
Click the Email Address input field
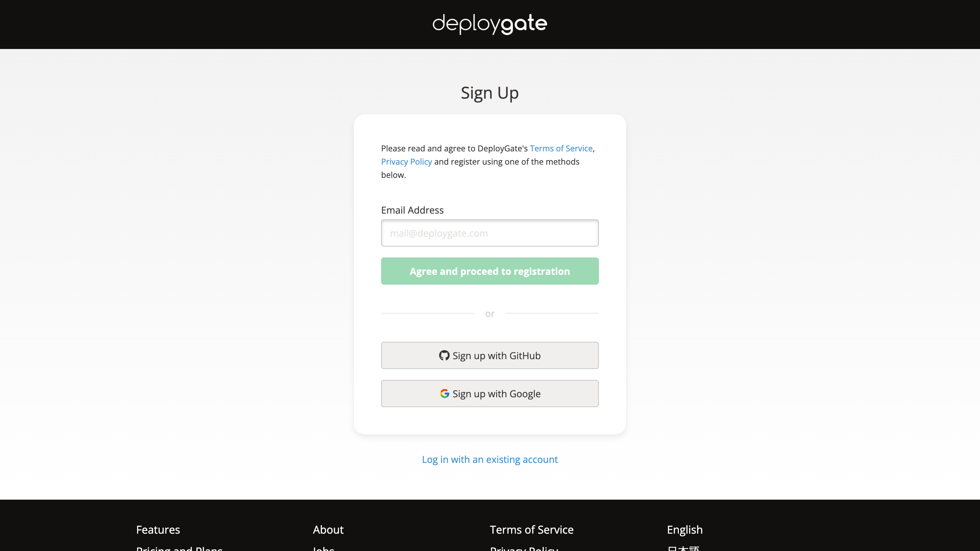490,233
